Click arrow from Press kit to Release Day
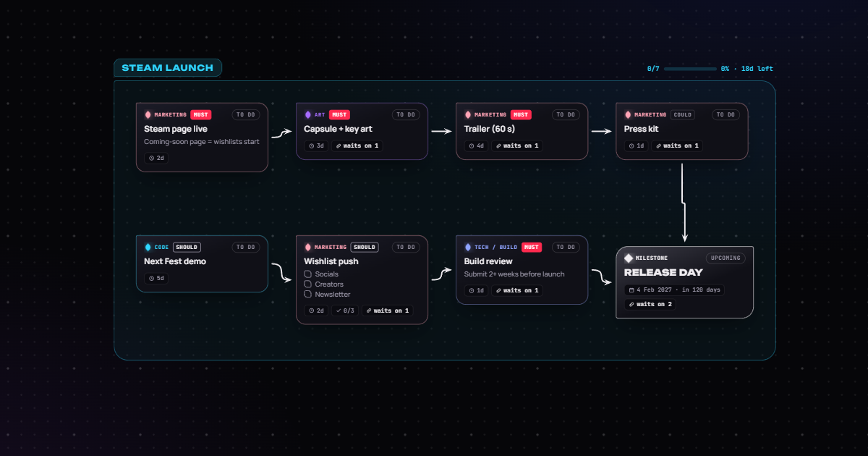Viewport: 868px width, 456px height. (x=684, y=203)
